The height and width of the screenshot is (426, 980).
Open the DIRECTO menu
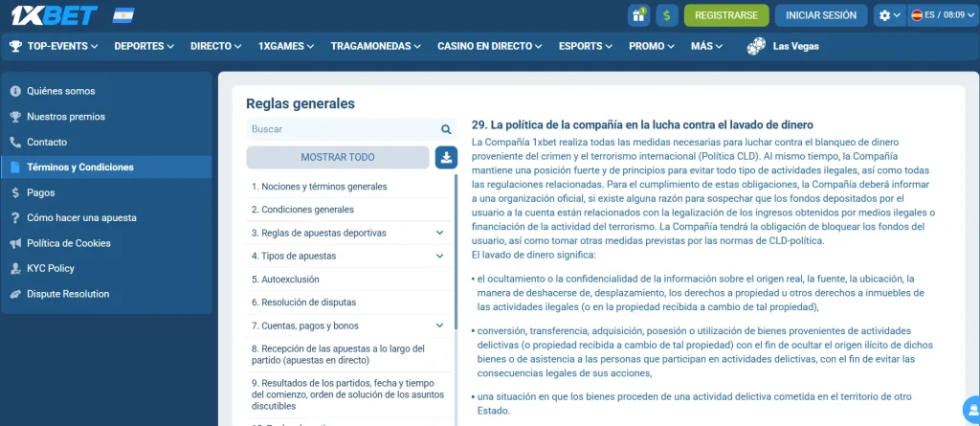(215, 46)
